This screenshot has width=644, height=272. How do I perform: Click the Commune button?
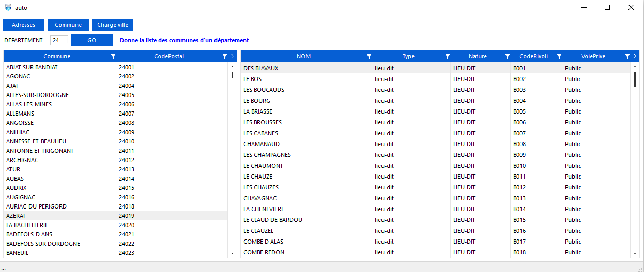[68, 25]
